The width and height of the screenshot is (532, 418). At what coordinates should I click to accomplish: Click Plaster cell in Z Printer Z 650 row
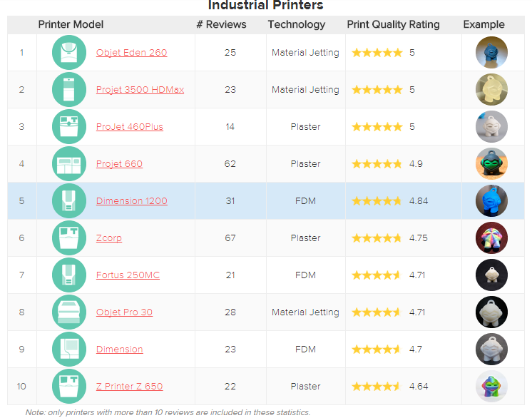(x=305, y=387)
